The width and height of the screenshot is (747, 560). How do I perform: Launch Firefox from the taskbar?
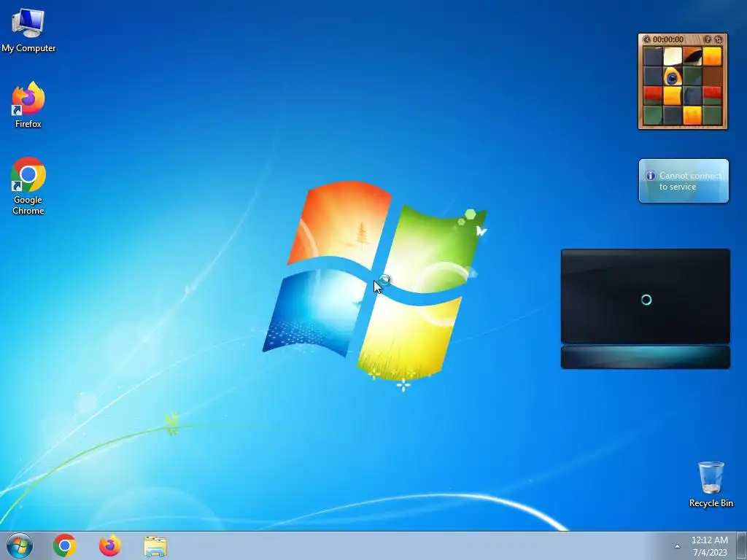(x=109, y=545)
